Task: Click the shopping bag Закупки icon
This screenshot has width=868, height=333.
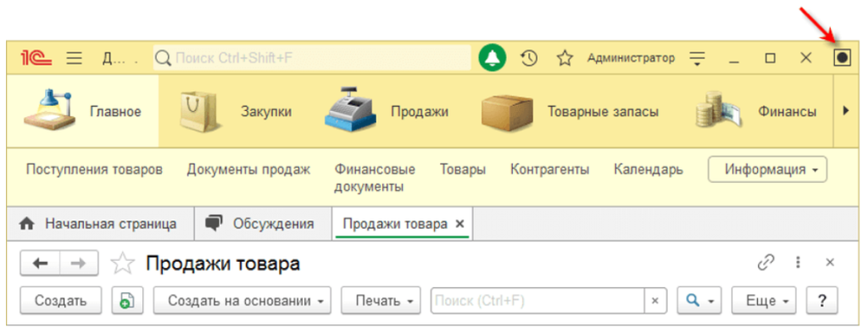Action: tap(200, 111)
